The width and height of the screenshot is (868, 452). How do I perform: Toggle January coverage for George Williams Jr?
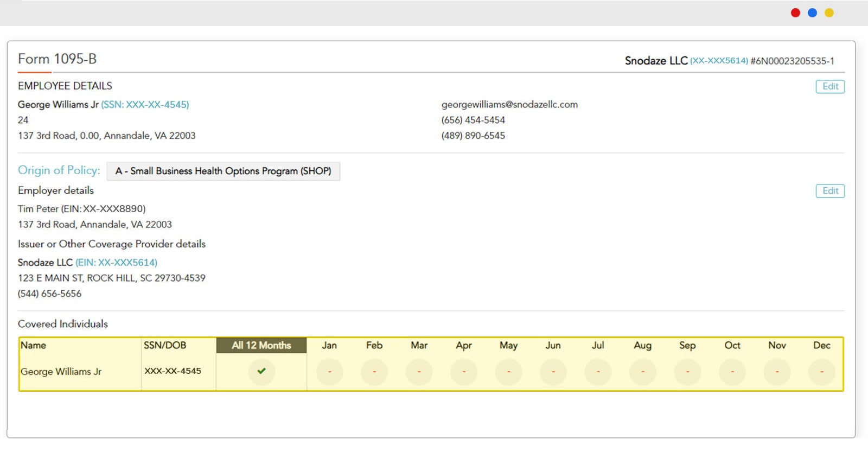(x=329, y=372)
